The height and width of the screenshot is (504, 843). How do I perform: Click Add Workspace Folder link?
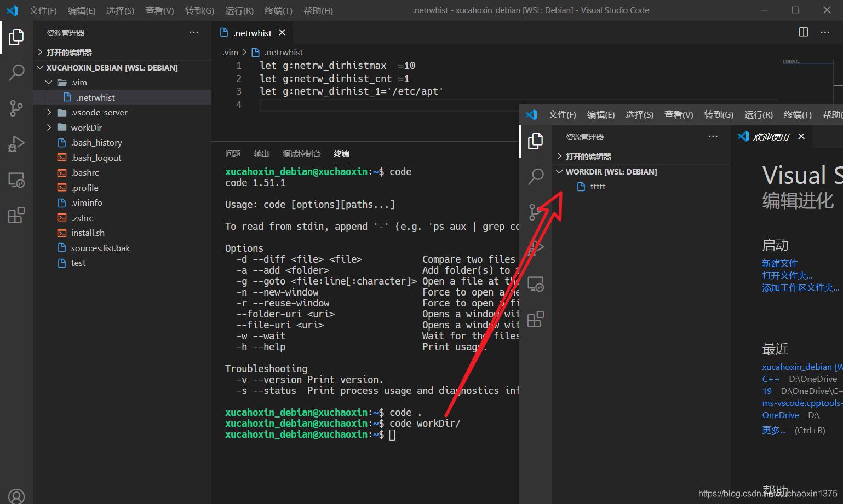[x=800, y=287]
